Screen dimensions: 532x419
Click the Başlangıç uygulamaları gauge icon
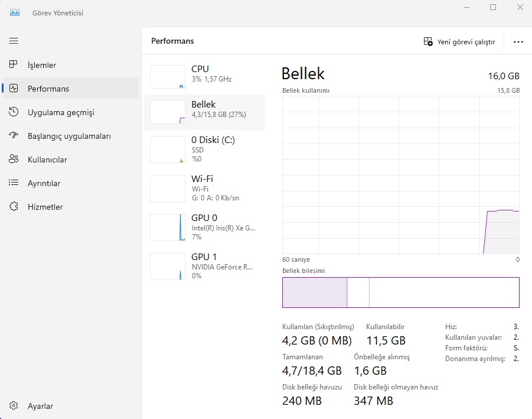[14, 135]
